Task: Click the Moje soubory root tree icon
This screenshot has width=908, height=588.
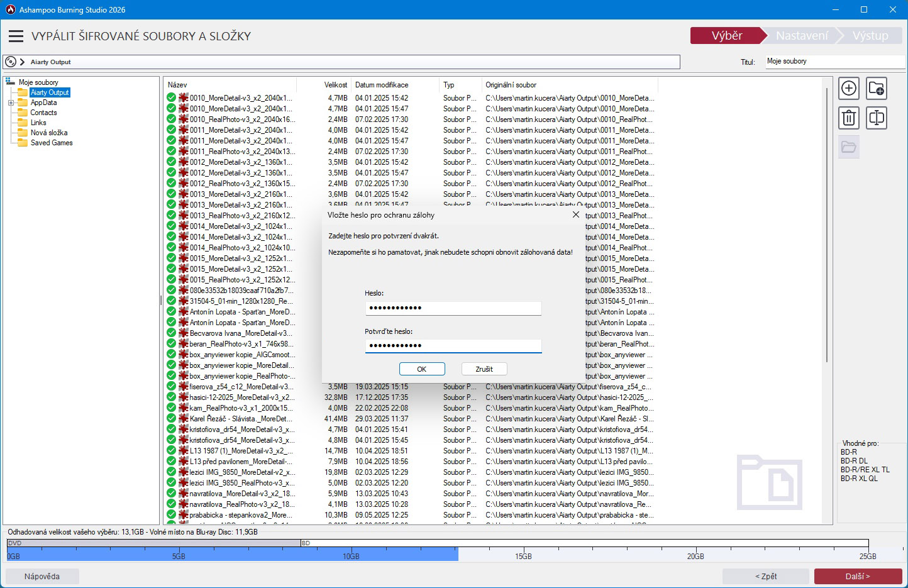Action: tap(10, 82)
